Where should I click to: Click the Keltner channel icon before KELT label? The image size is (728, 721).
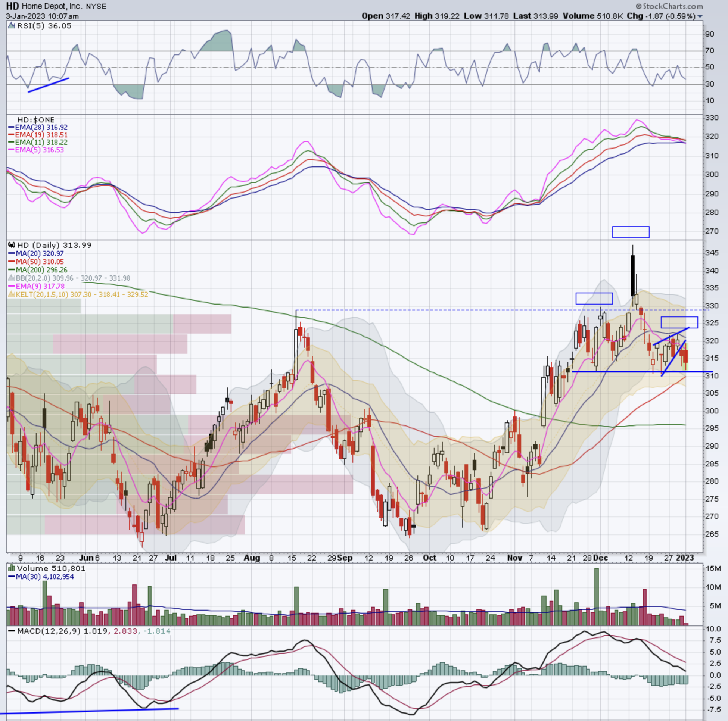pos(12,294)
